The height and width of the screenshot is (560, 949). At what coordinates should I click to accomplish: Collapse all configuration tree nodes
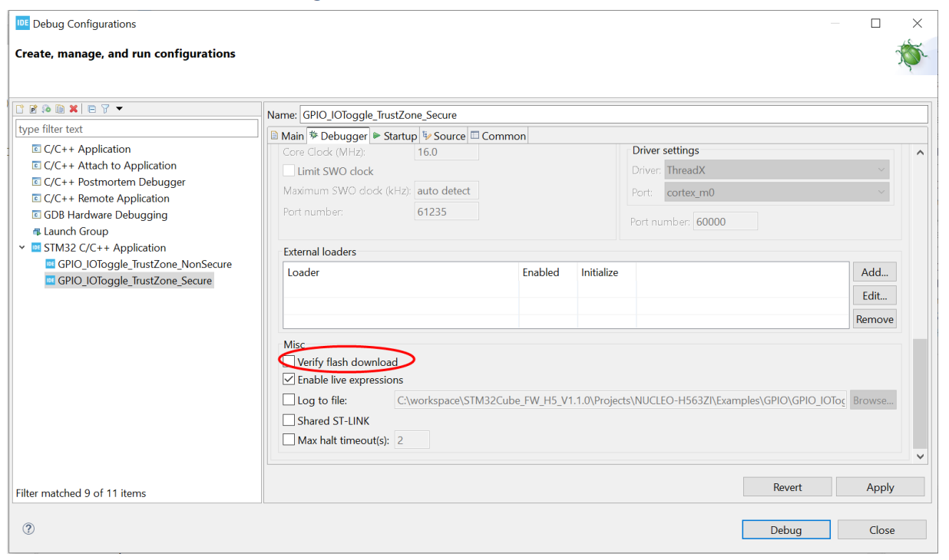click(92, 109)
